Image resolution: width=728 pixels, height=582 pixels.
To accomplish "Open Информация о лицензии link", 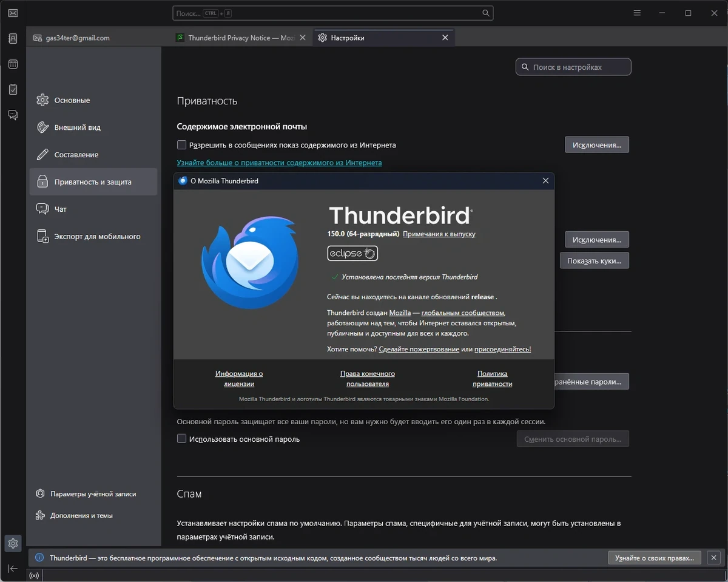I will point(239,379).
